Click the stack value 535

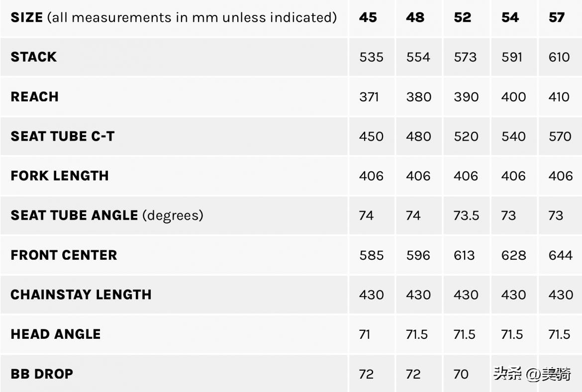[x=371, y=57]
